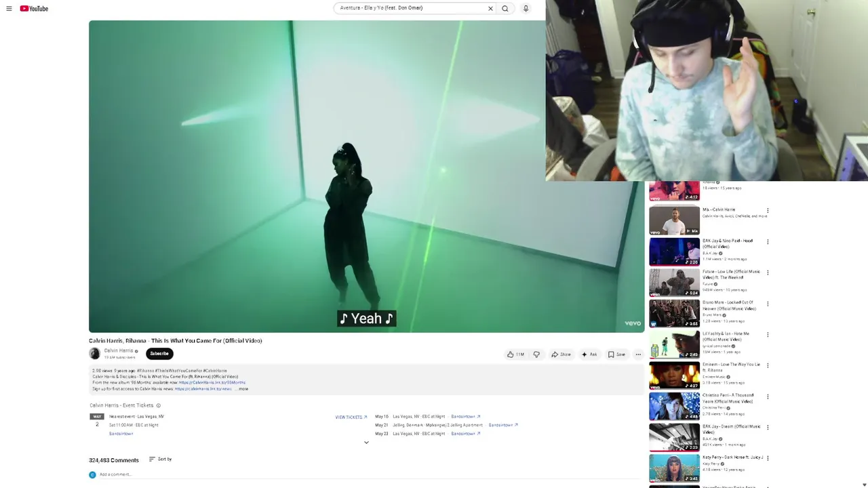
Task: Go to YouTube home via logo
Action: 34,9
